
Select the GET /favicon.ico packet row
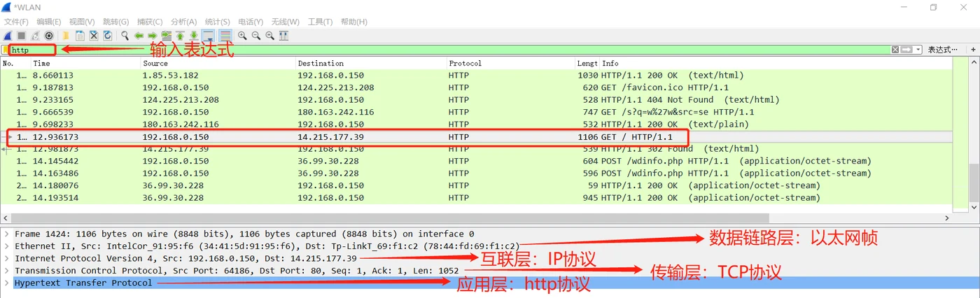point(476,87)
